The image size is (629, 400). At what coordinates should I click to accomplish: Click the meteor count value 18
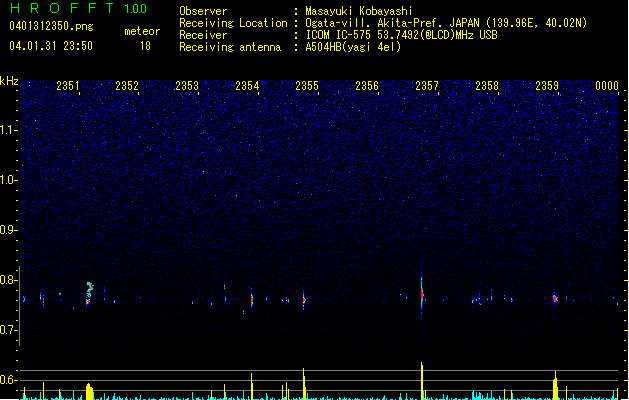[145, 46]
